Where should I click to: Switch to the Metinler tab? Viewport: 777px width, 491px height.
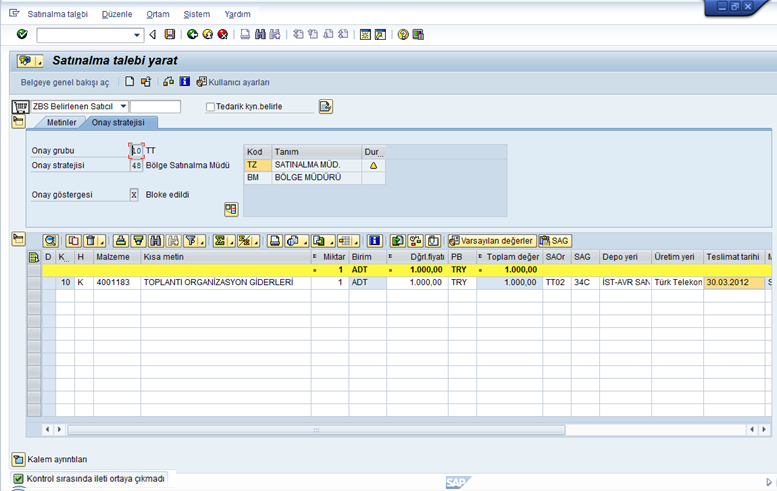[62, 122]
